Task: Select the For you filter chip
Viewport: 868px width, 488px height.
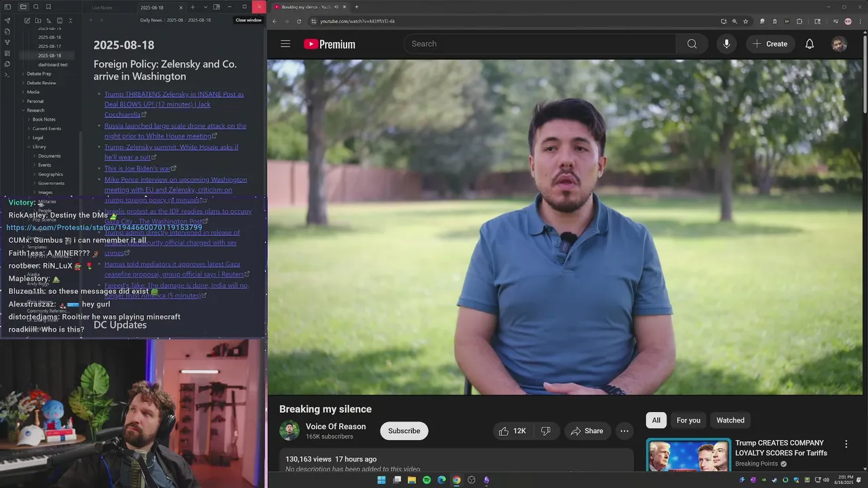Action: (688, 420)
